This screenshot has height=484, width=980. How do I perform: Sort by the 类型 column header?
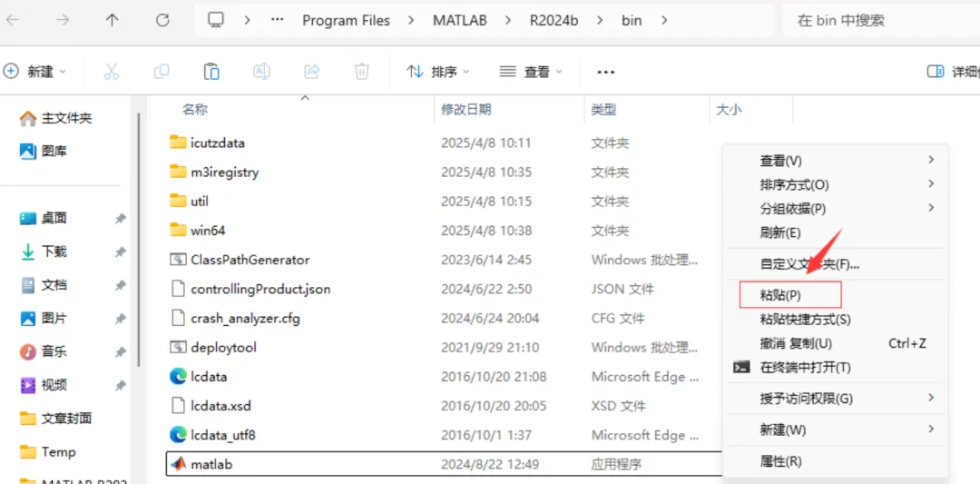tap(603, 110)
